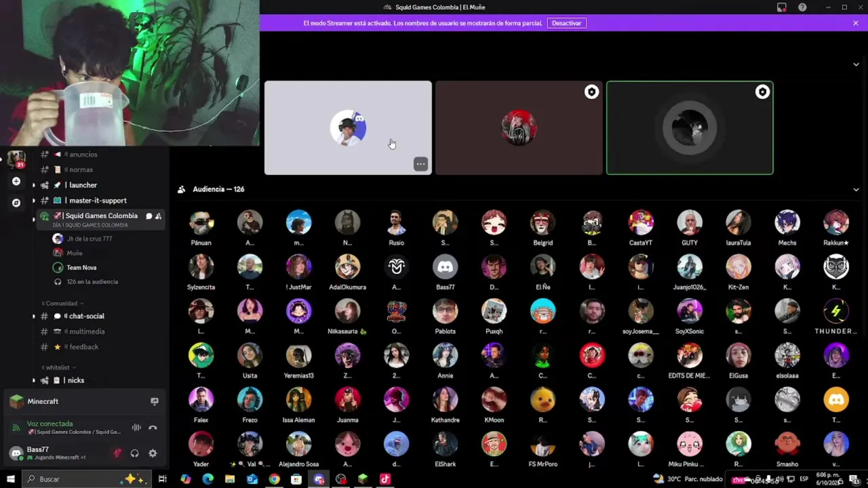This screenshot has width=868, height=488.
Task: Open TikTok app from the taskbar
Action: click(385, 479)
